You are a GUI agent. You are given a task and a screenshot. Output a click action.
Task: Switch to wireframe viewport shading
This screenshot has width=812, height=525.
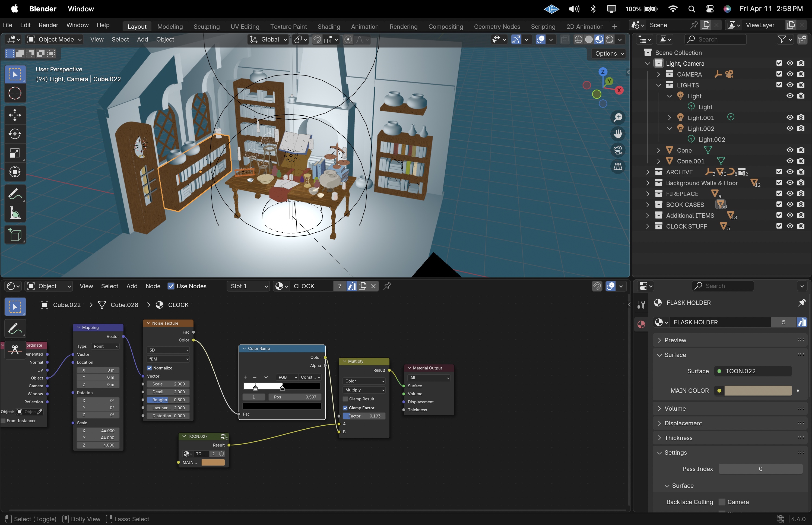578,40
